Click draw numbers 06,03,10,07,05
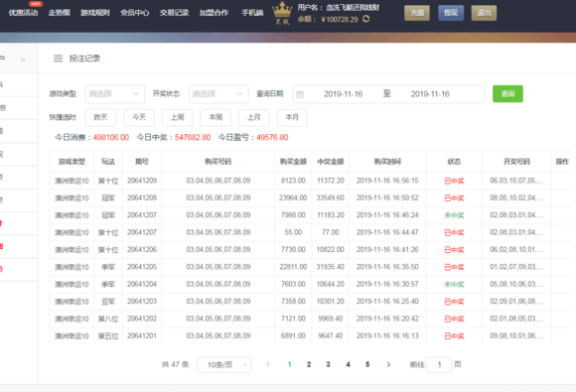This screenshot has height=392, width=576. click(516, 181)
